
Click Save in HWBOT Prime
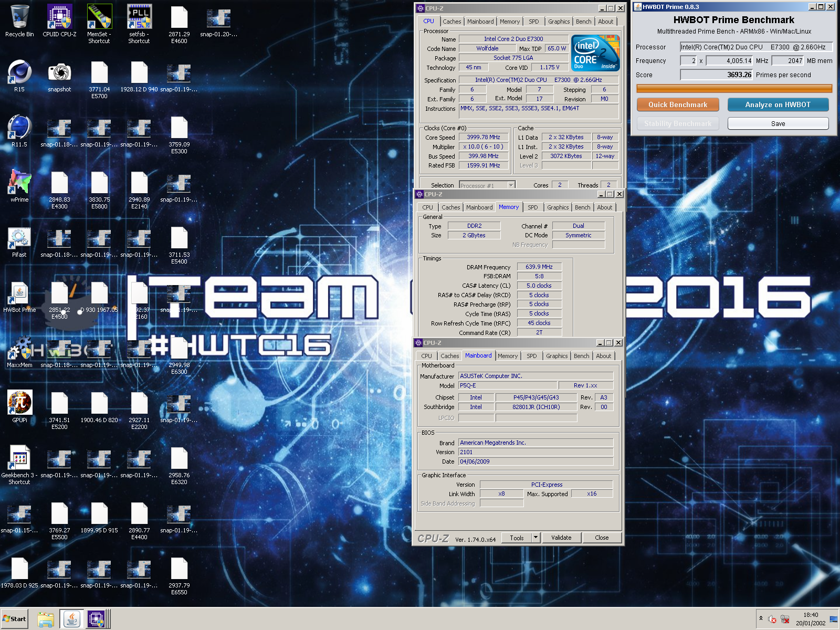[x=778, y=123]
